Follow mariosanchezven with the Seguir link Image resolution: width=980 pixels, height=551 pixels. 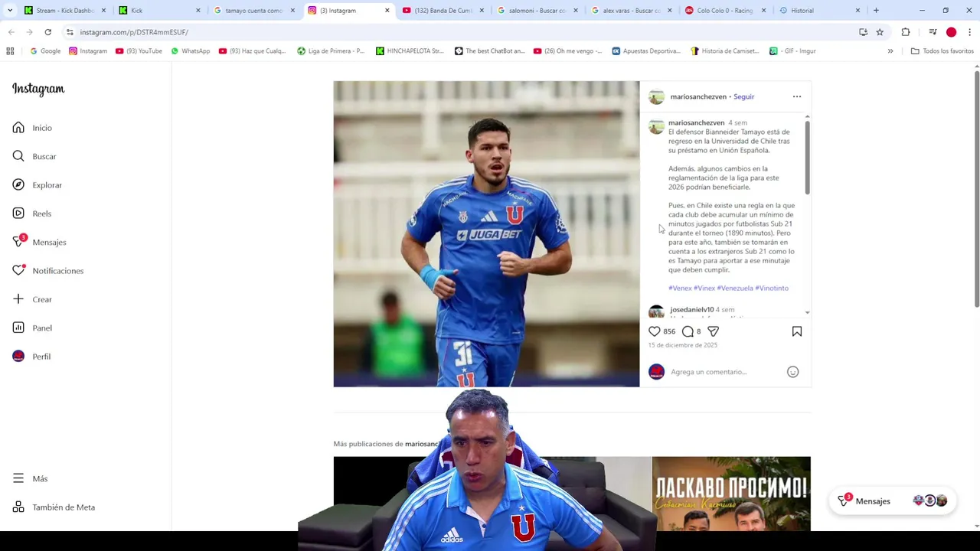pyautogui.click(x=743, y=96)
